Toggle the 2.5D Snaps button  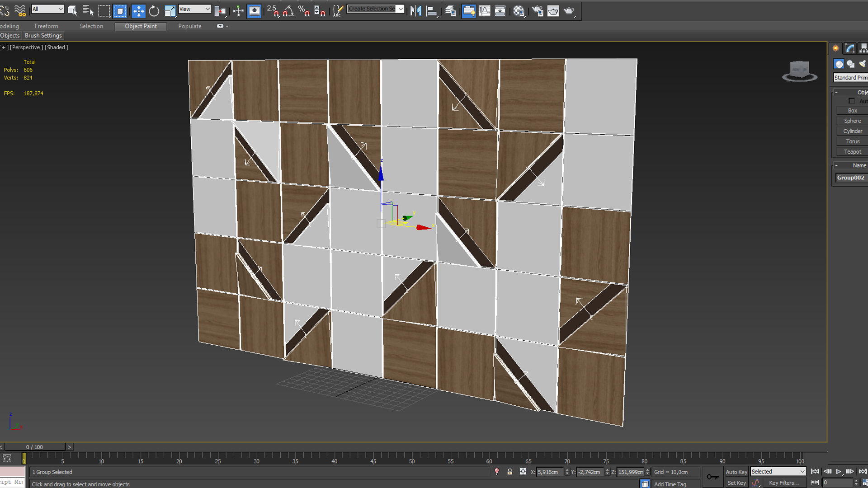(273, 10)
